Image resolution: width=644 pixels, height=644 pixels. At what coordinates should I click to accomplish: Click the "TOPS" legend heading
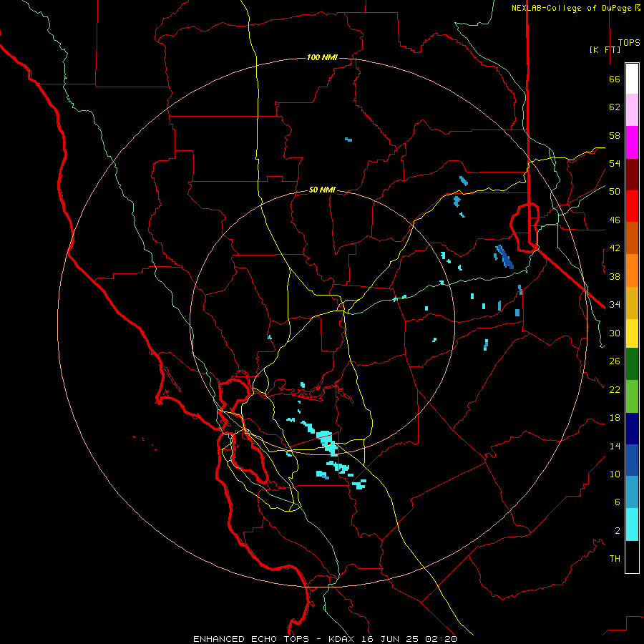(629, 43)
